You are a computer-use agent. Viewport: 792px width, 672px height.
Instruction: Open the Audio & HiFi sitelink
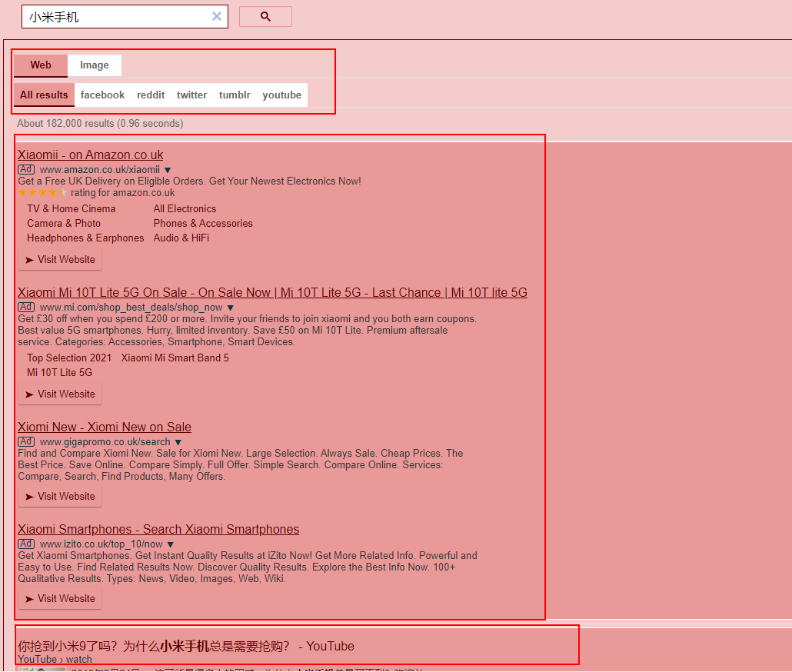coord(181,238)
